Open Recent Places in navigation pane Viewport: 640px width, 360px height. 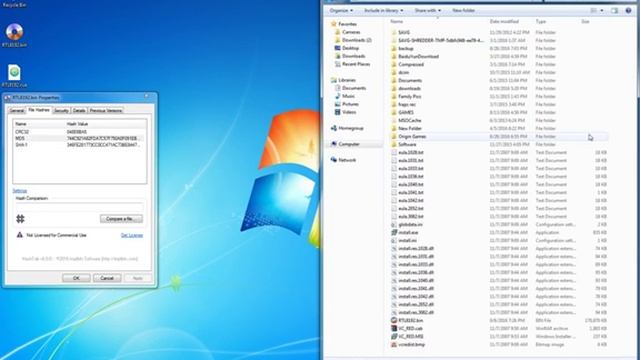pos(352,64)
